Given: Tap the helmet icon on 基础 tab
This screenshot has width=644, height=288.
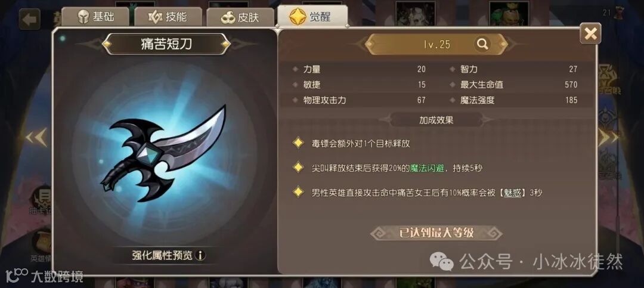Looking at the screenshot, I should tap(83, 17).
